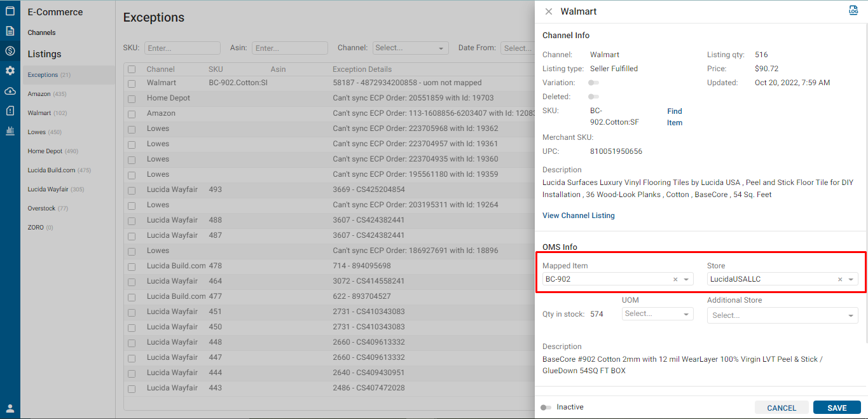This screenshot has width=868, height=419.
Task: Select exception '58187 - 4872934200858 - uom not mapped'
Action: pyautogui.click(x=407, y=83)
